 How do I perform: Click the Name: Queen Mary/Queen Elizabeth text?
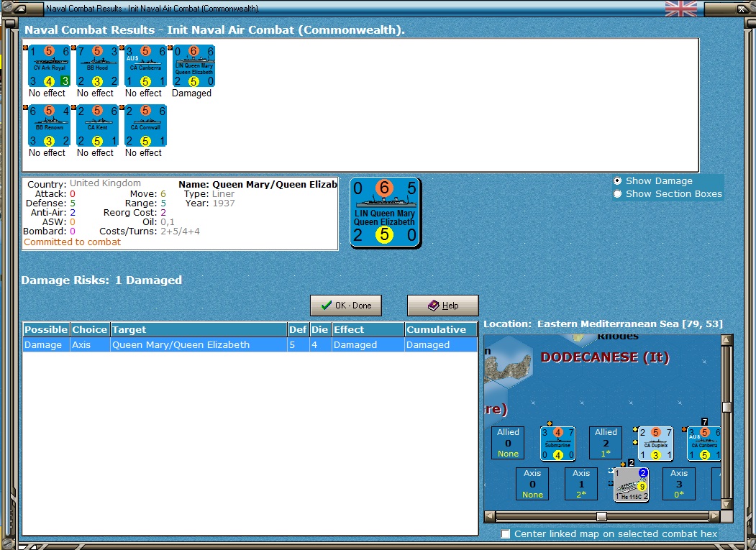tap(258, 184)
